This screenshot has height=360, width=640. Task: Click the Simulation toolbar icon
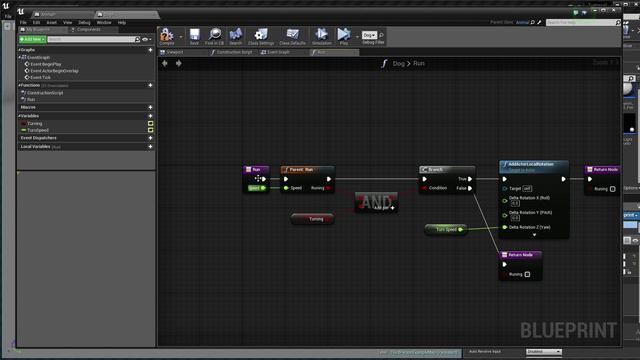[322, 35]
